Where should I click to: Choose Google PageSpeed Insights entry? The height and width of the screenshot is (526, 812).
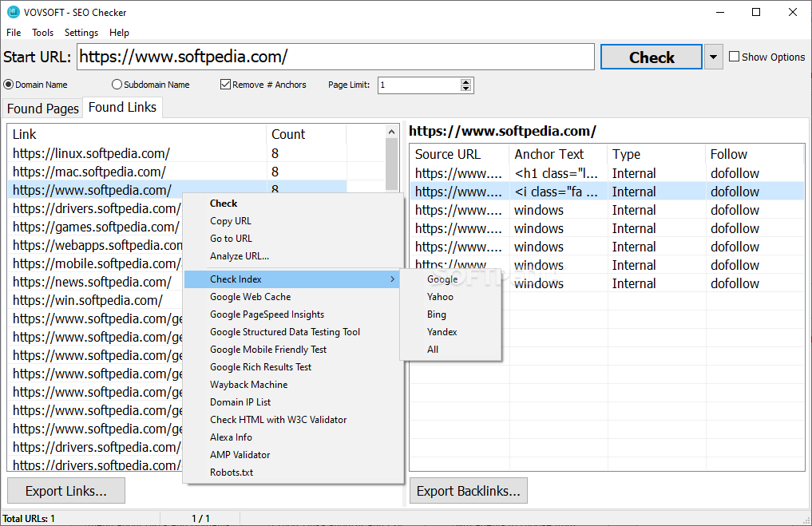click(293, 314)
